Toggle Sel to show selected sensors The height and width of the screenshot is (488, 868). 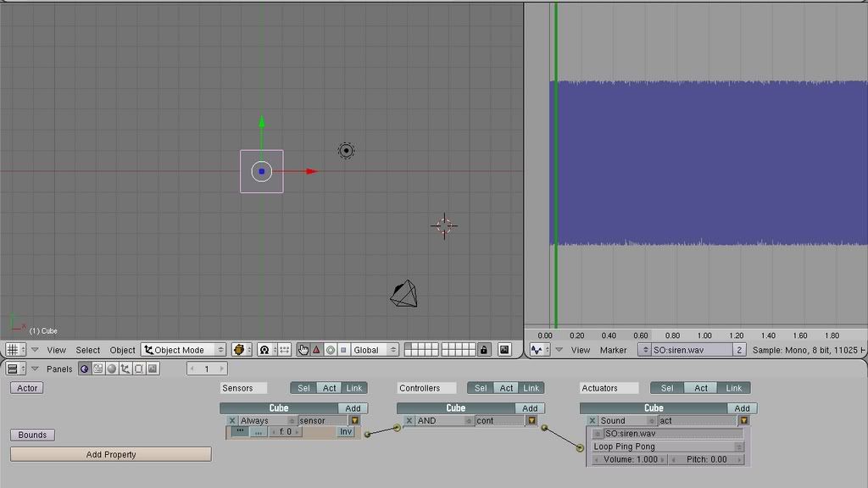(304, 387)
